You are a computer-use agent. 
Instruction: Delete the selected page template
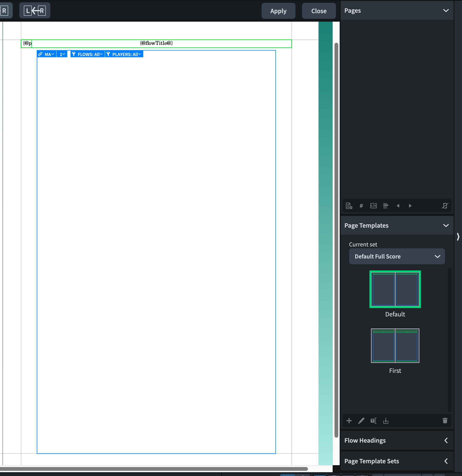445,421
